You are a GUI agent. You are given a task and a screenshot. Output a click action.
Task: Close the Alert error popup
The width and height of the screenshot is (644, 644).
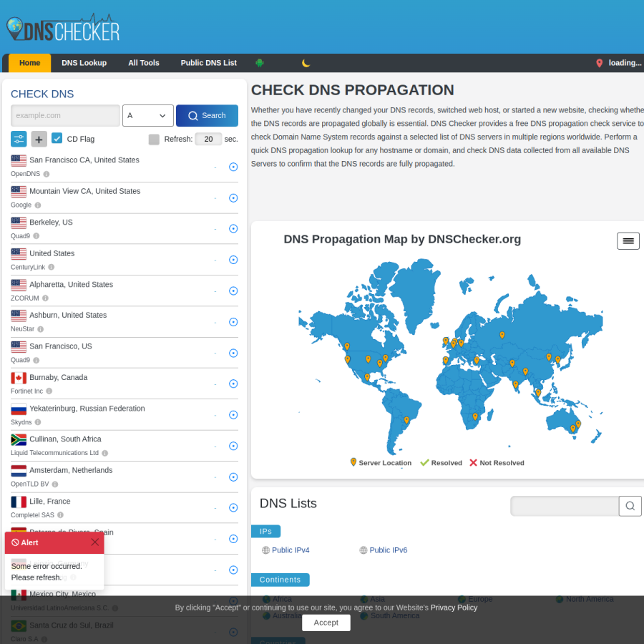(95, 542)
